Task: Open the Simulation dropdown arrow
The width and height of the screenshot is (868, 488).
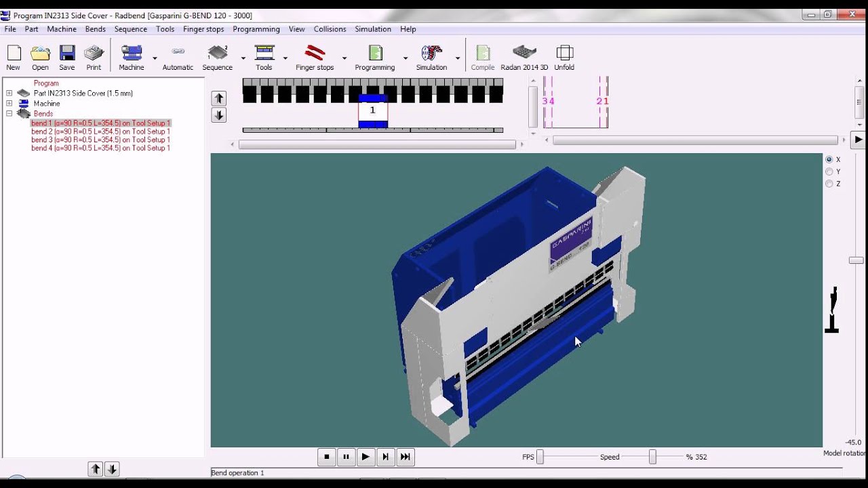Action: point(458,58)
